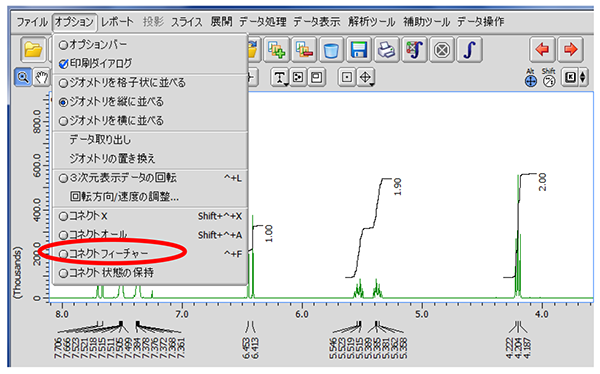Open the データ処理 menu
This screenshot has height=374, width=600.
point(262,22)
